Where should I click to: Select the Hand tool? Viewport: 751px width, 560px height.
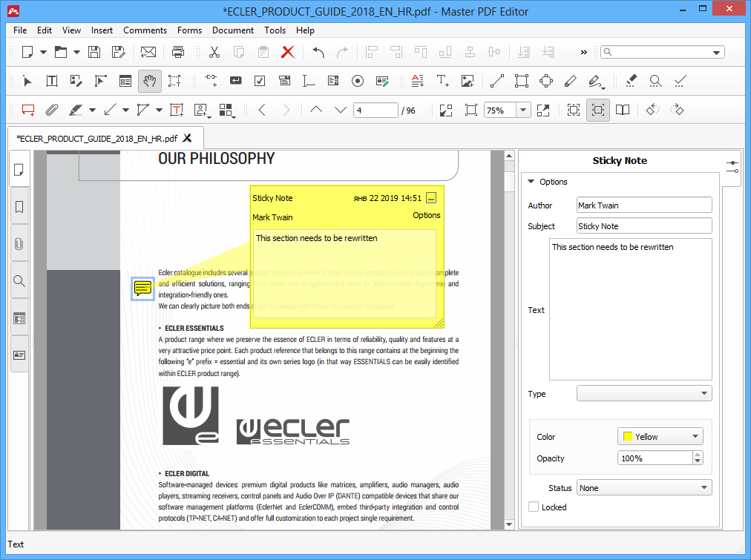[150, 81]
